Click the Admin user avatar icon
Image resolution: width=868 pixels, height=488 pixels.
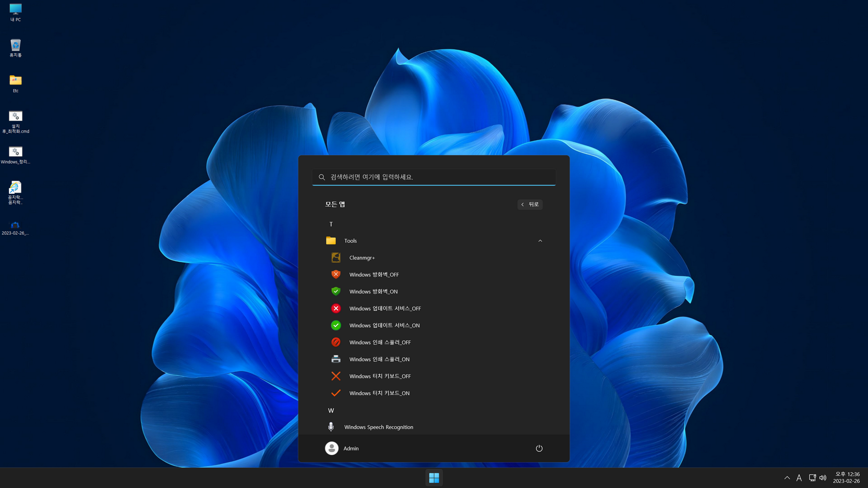(332, 448)
